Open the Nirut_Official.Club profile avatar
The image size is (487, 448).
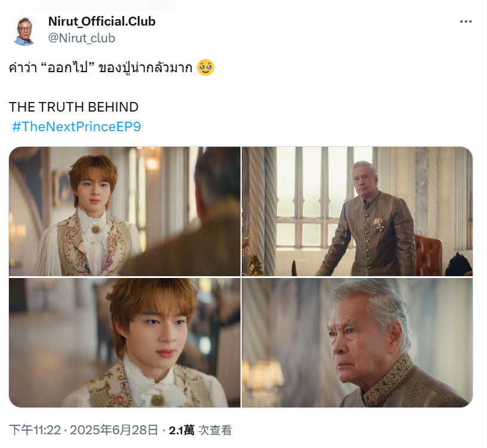pyautogui.click(x=24, y=31)
